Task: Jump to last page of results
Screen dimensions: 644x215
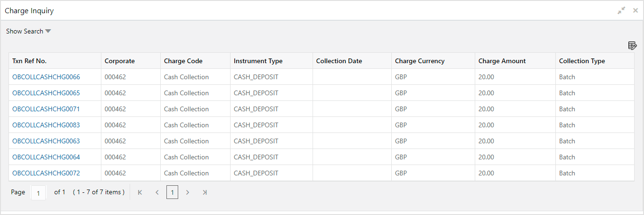Action: point(205,192)
